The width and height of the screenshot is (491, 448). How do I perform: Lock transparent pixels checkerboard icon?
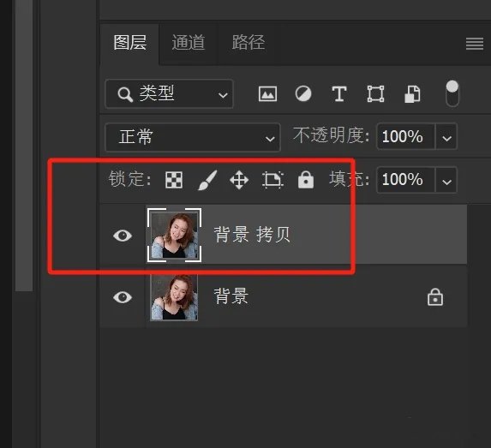(x=174, y=180)
